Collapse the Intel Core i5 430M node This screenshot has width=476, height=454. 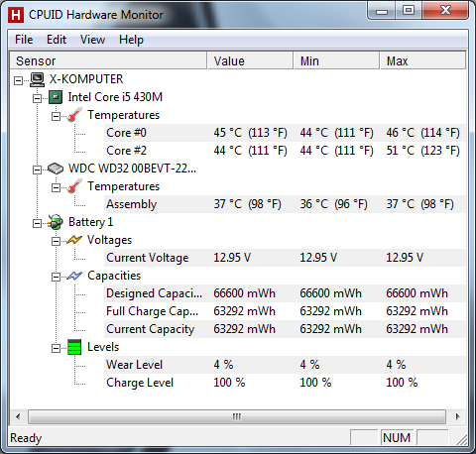(x=37, y=98)
